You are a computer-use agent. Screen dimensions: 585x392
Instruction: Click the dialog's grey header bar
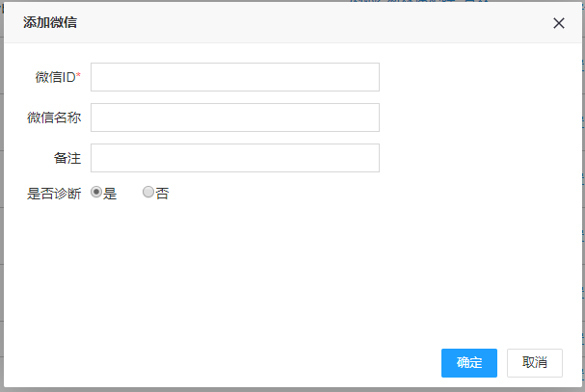(x=289, y=22)
